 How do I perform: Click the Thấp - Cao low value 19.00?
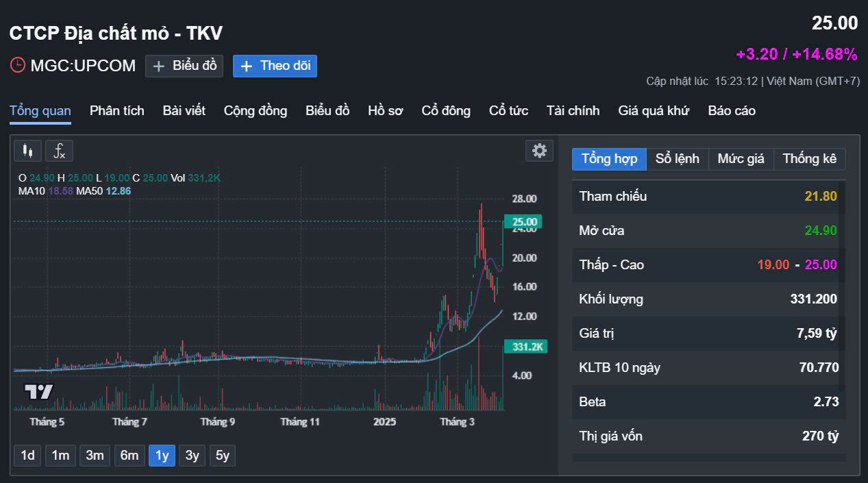[773, 265]
